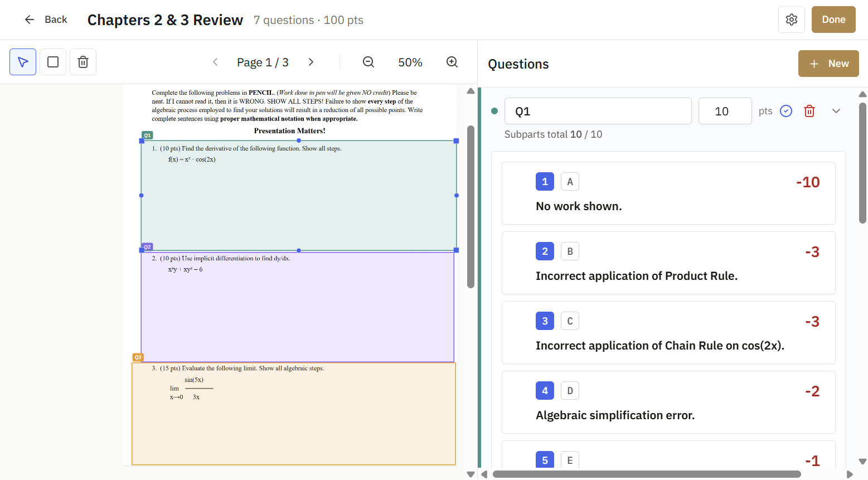Click the document scroll up arrow
The image size is (868, 480).
471,91
